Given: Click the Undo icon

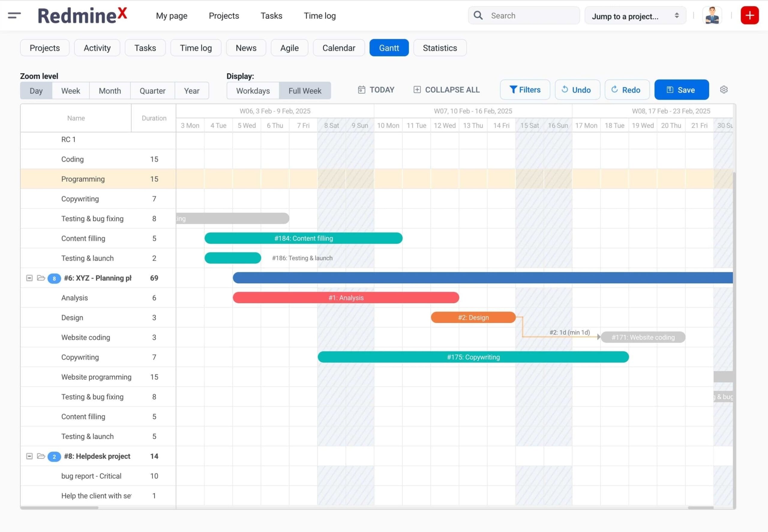Looking at the screenshot, I should click(x=564, y=89).
